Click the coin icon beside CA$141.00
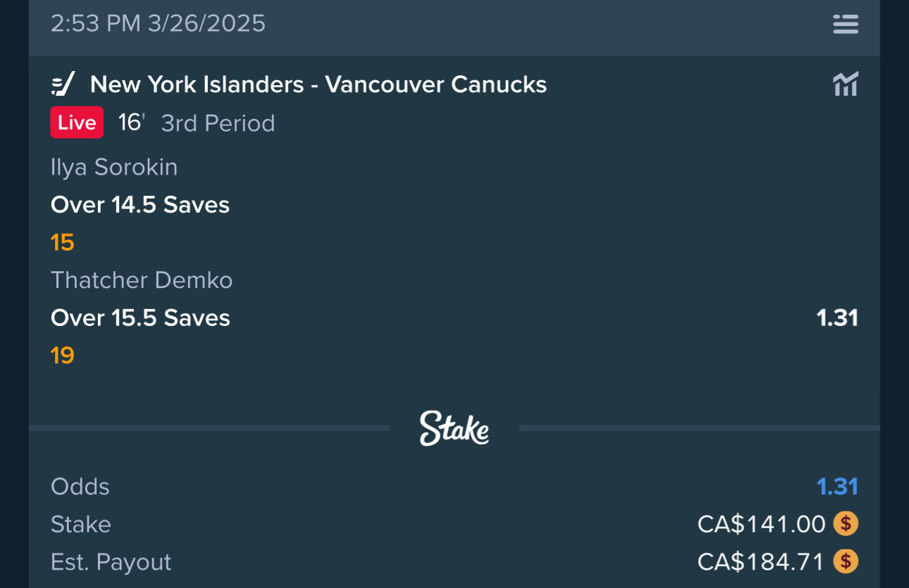 [846, 524]
